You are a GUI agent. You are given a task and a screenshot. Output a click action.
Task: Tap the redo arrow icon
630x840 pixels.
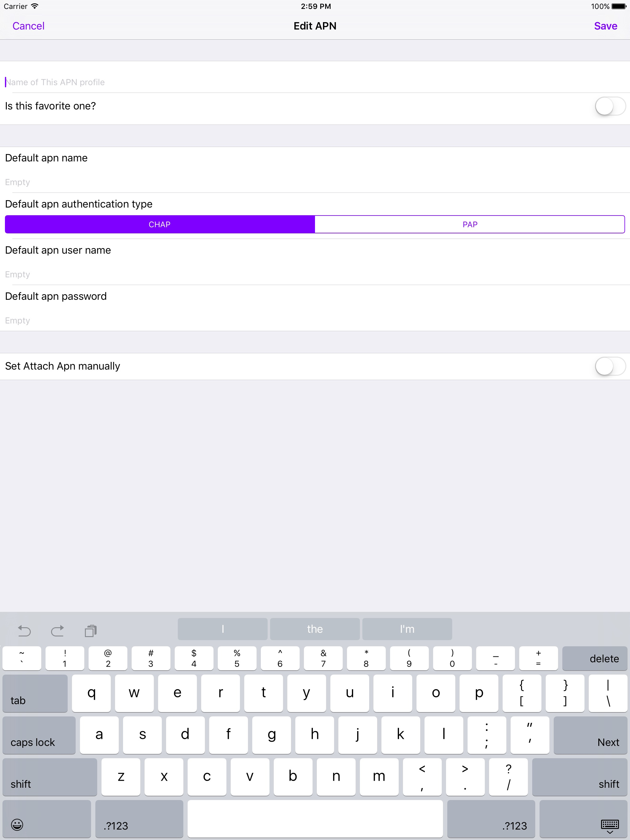click(58, 631)
